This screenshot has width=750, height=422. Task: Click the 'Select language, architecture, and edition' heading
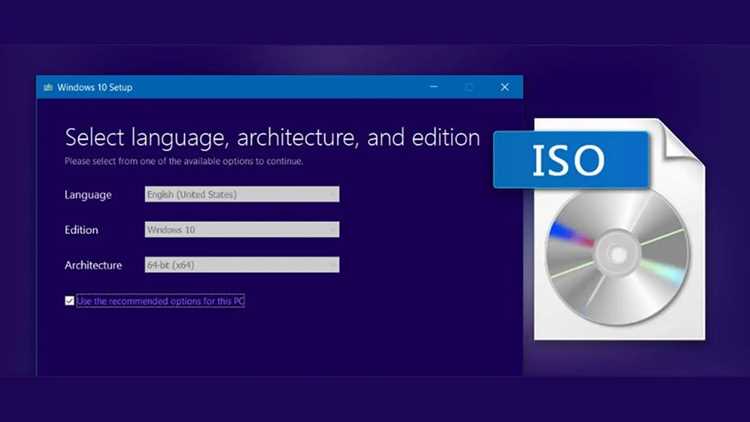point(272,138)
